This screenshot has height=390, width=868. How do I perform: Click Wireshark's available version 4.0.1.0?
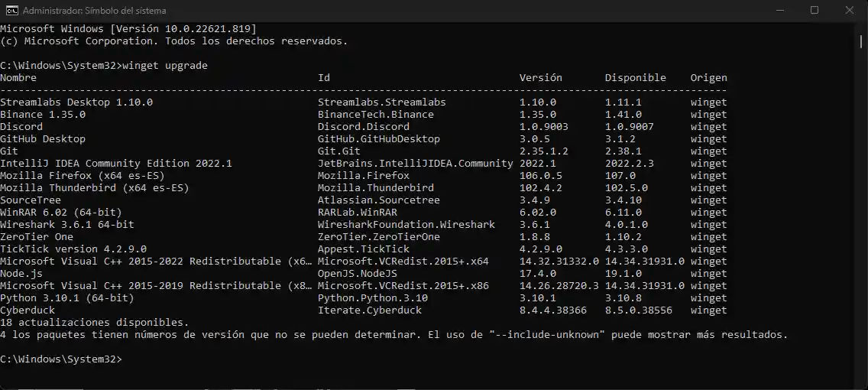coord(627,224)
